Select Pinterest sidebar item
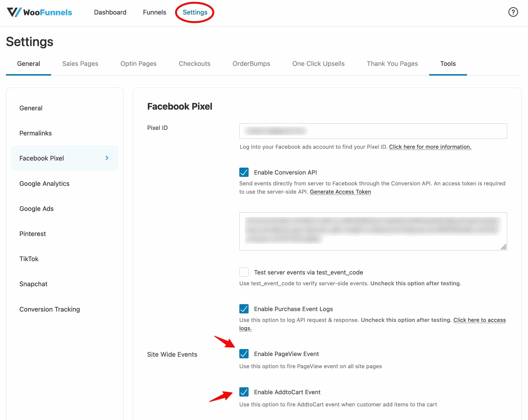The height and width of the screenshot is (420, 528). [32, 233]
